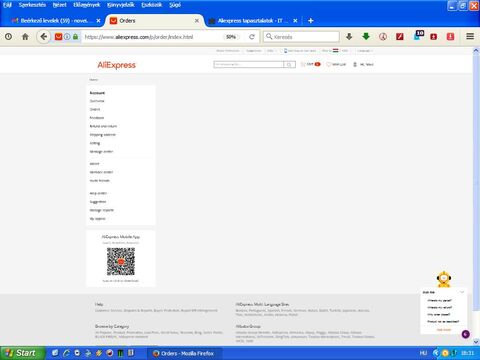Click the vertical scrollbar up arrow
480x360 pixels.
[x=476, y=50]
